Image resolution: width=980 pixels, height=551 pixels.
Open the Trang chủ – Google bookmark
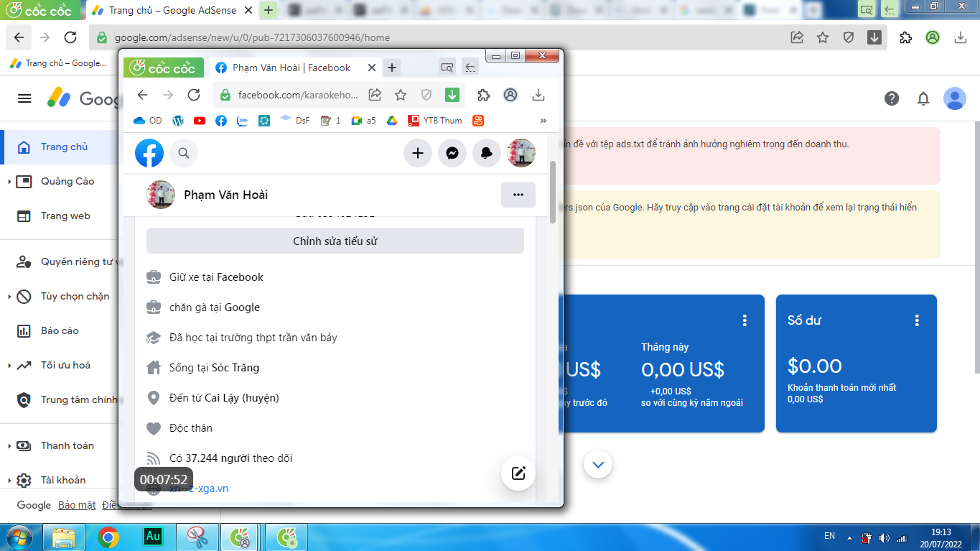pyautogui.click(x=58, y=63)
